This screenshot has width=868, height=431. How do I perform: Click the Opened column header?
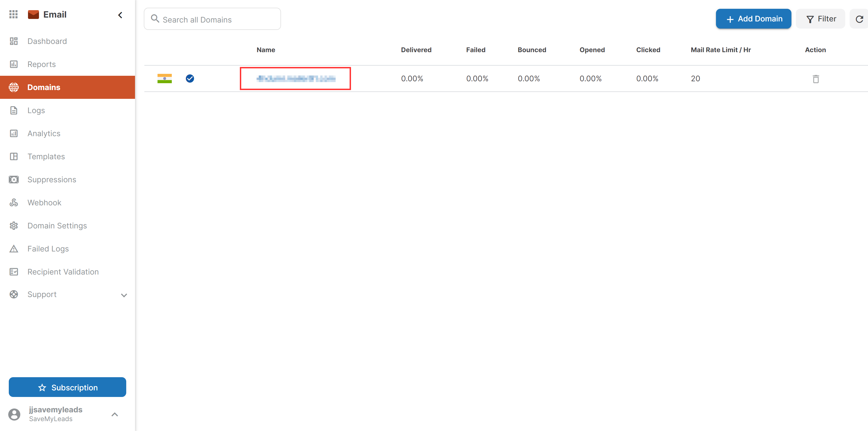click(592, 50)
